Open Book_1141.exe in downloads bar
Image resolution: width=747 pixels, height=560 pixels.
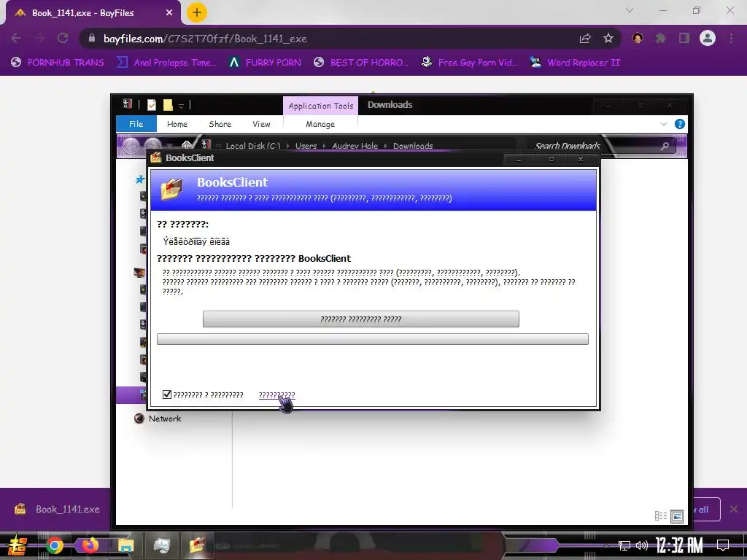click(x=57, y=509)
